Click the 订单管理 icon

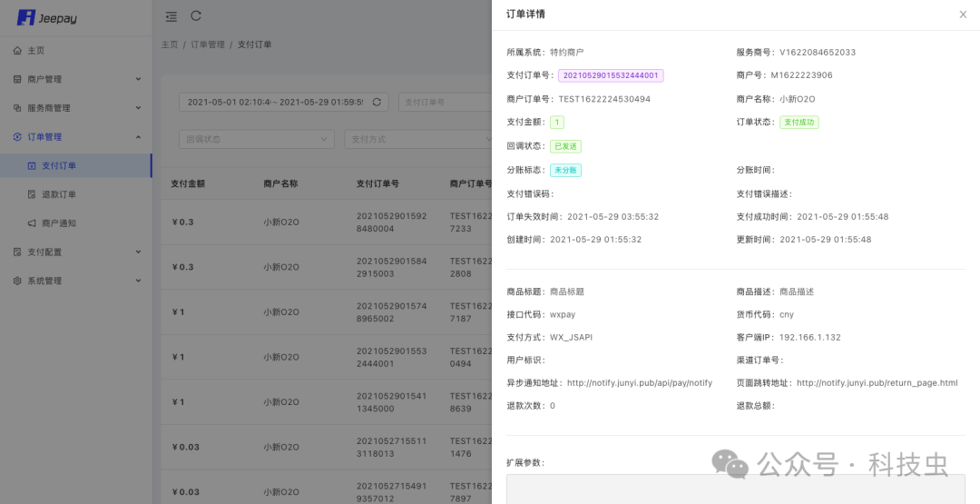(x=17, y=137)
